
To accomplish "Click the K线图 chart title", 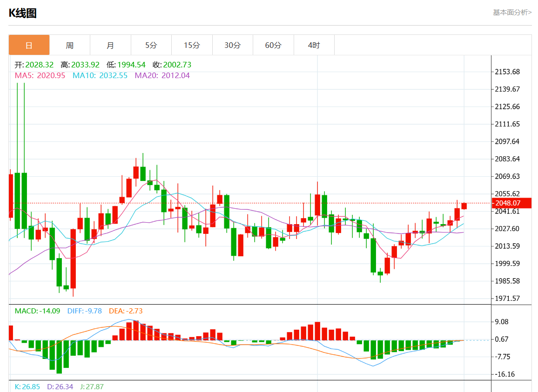I will coord(23,13).
